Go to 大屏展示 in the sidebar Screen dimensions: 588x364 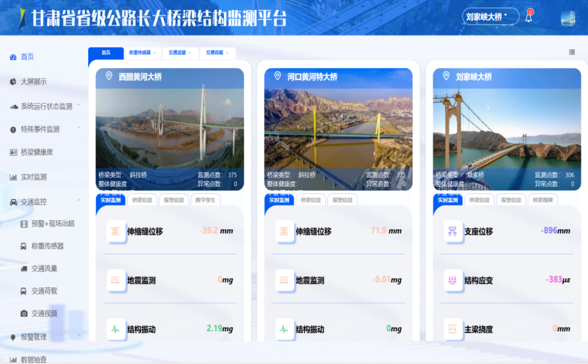click(33, 82)
